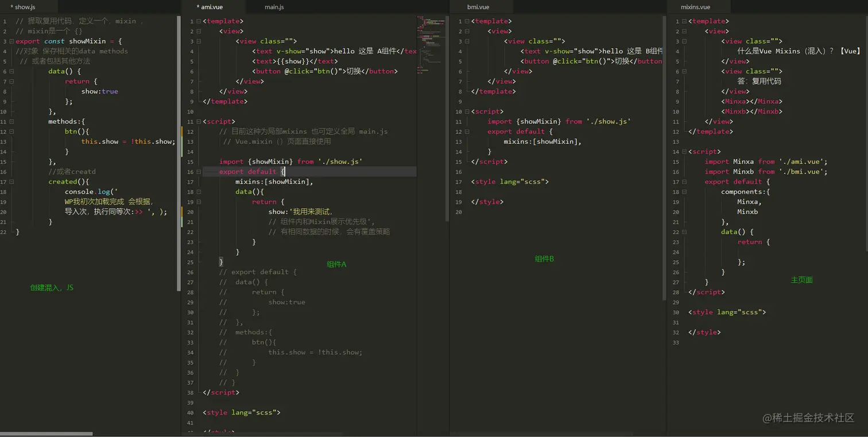Place cursor on the import showMixin line in bmi.vue
Screen dimensions: 868x437
559,122
